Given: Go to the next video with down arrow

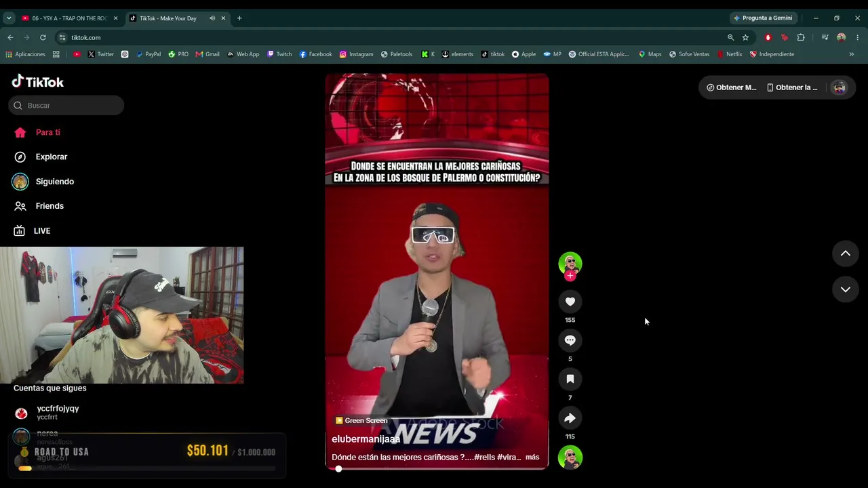Looking at the screenshot, I should tap(846, 289).
